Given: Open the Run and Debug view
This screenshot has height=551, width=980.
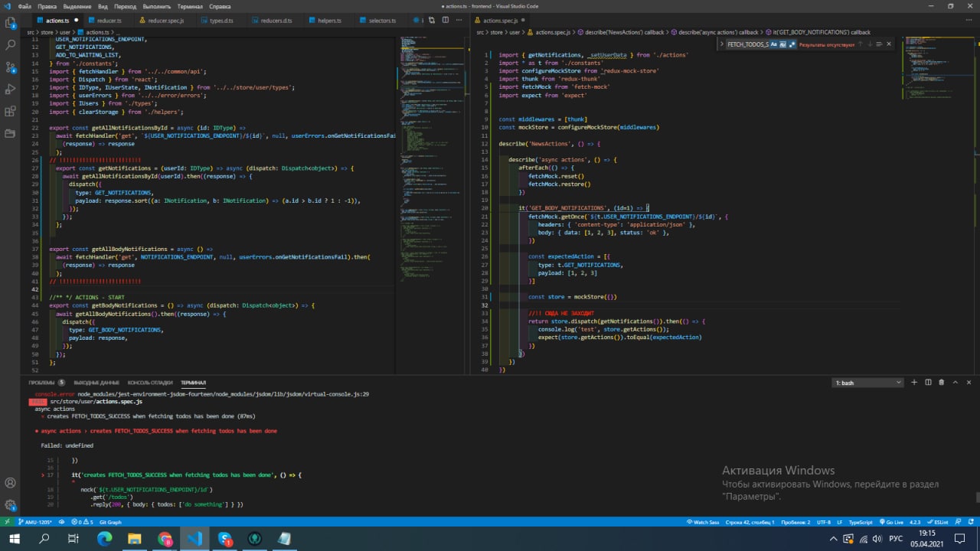Looking at the screenshot, I should [x=11, y=90].
